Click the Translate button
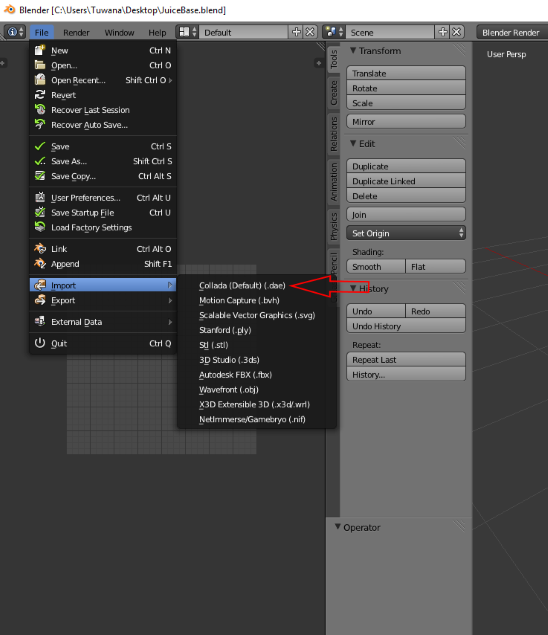Screen dimensions: 548x635 pyautogui.click(x=406, y=73)
